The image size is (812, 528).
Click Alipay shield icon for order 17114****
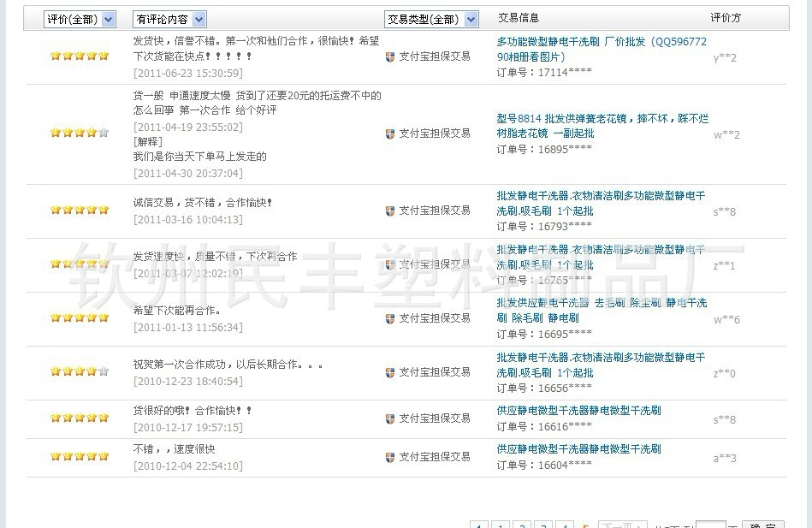click(x=390, y=56)
